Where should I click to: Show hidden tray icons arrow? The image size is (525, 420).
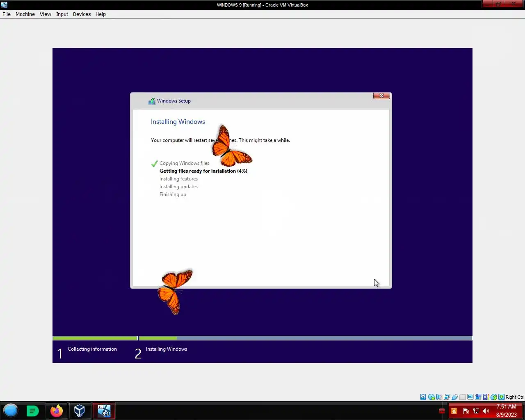coord(442,411)
